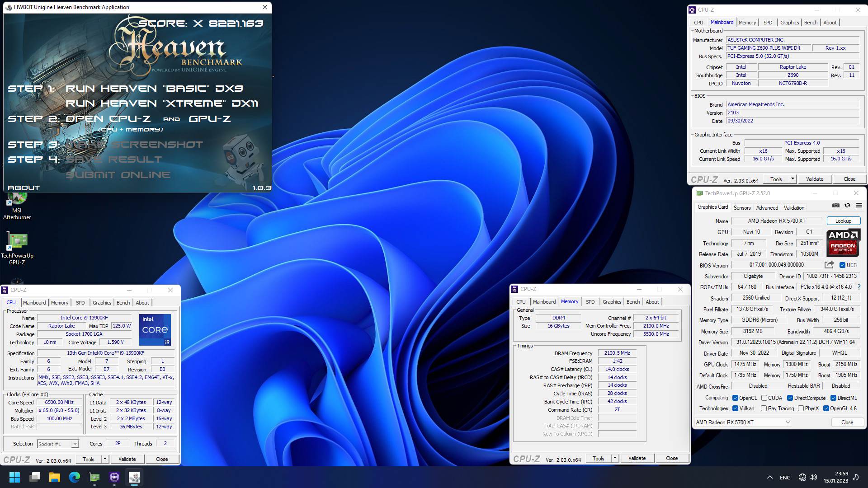Open Task View in taskbar

(35, 477)
